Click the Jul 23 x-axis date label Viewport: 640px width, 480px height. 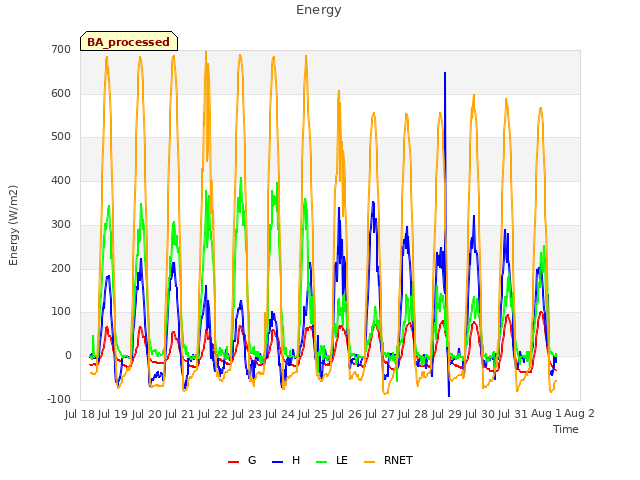(x=247, y=414)
